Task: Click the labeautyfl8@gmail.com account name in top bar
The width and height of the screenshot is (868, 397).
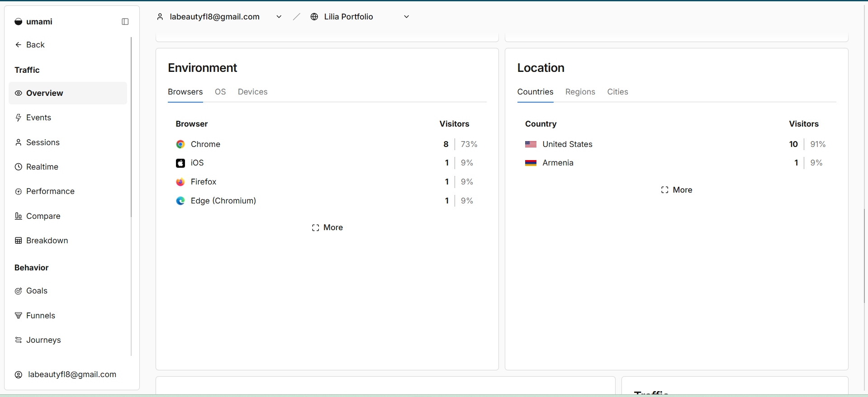Action: 214,17
